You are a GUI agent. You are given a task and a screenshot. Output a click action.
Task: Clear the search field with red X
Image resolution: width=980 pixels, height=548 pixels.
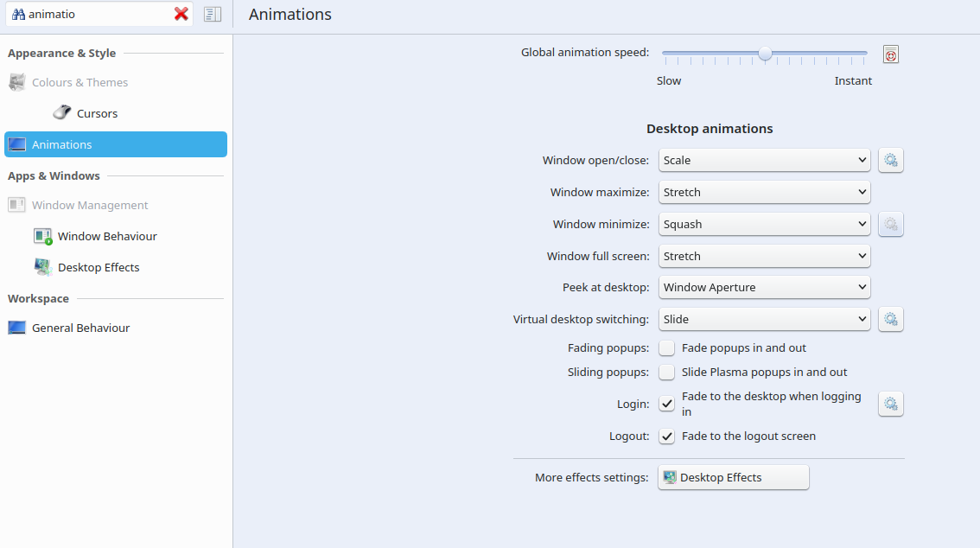click(181, 14)
